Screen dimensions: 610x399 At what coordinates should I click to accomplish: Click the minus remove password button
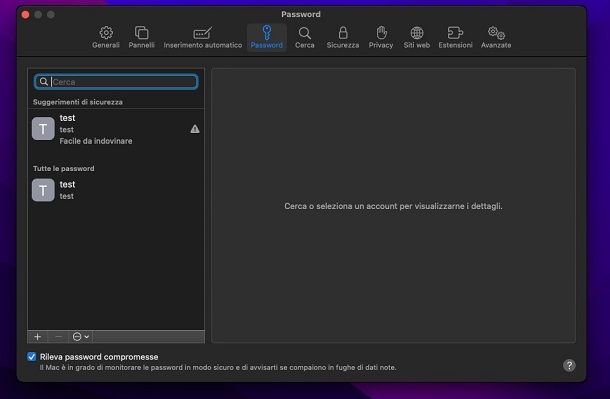pyautogui.click(x=58, y=337)
